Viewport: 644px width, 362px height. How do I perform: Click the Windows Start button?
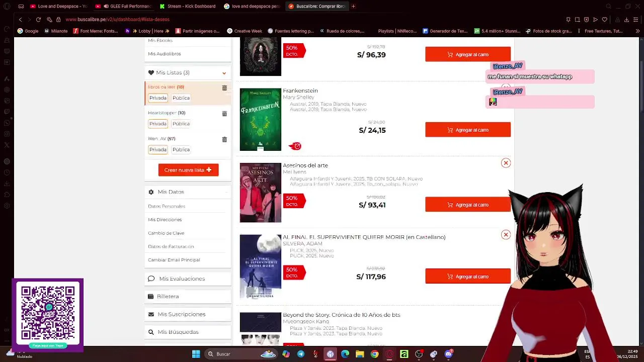[196, 354]
